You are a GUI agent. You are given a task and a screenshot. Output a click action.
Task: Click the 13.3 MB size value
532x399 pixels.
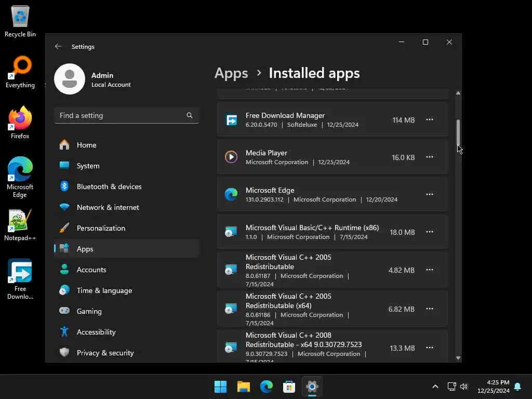(402, 348)
